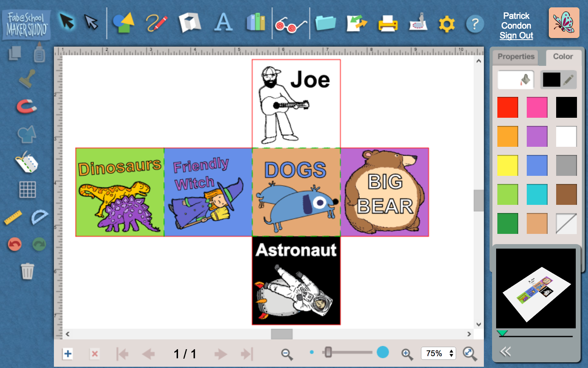Pick the orange color swatch
Image resolution: width=588 pixels, height=368 pixels.
(x=508, y=136)
